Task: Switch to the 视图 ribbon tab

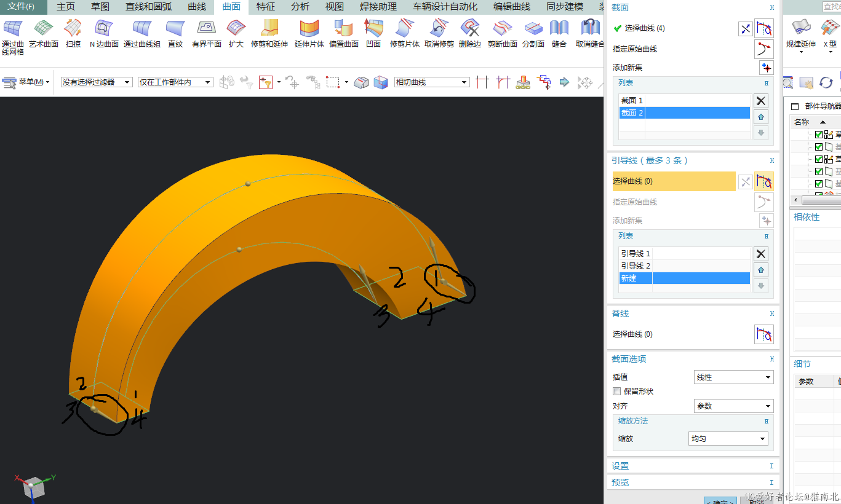Action: pos(335,7)
